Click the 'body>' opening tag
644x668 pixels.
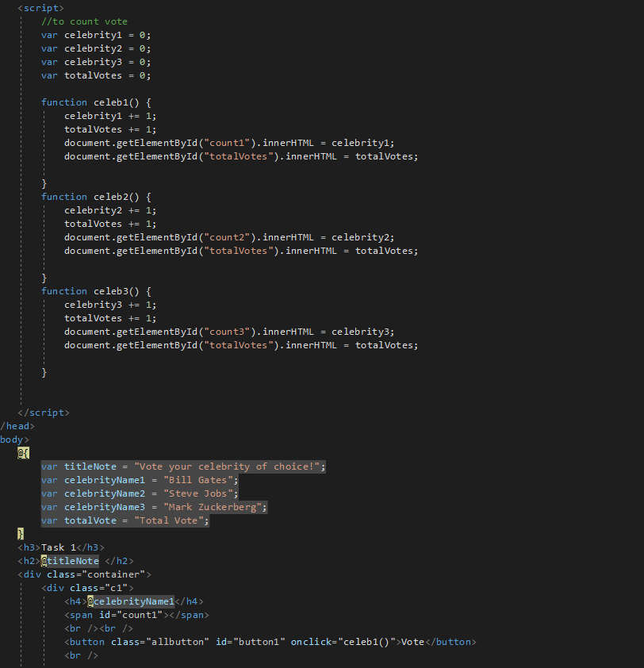click(x=14, y=440)
